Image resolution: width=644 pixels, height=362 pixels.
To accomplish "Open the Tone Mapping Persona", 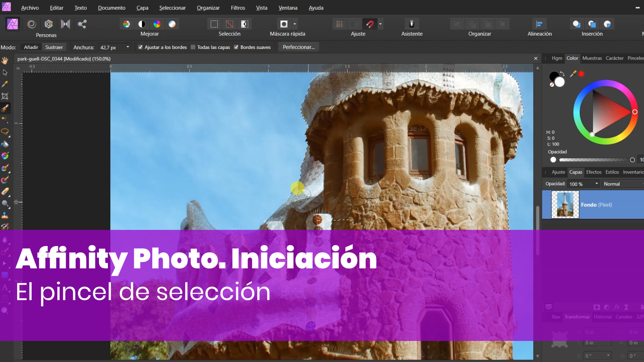I will (65, 24).
